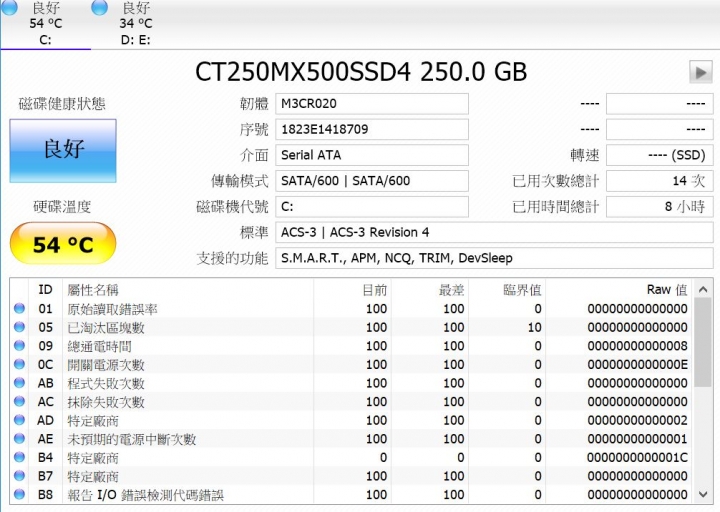Screen dimensions: 720x512
Task: Click the power-on hours field 8 小時
Action: click(659, 207)
